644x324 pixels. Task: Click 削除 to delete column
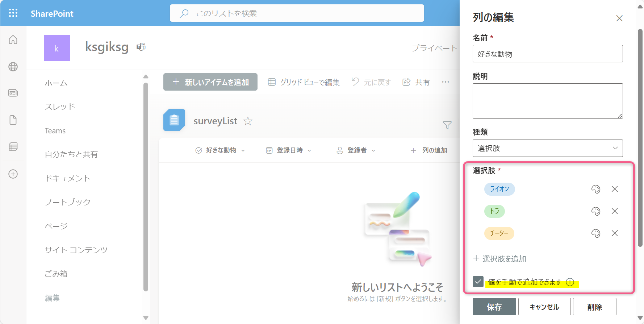595,307
